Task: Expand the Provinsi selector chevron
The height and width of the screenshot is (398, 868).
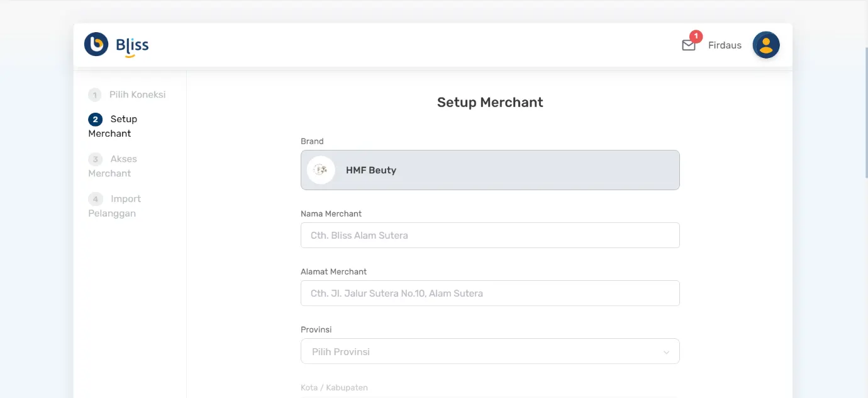Action: point(667,351)
